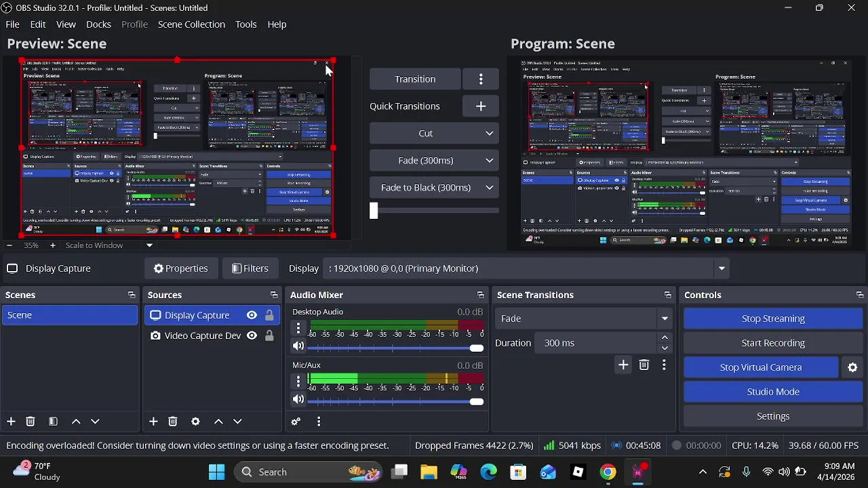Open source Filters button

250,268
